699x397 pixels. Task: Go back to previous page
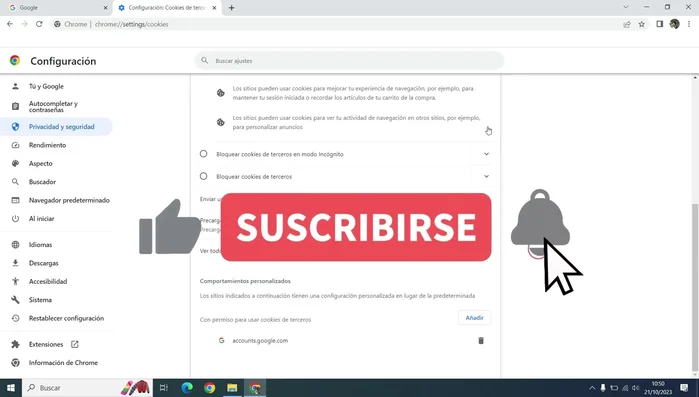[x=10, y=24]
